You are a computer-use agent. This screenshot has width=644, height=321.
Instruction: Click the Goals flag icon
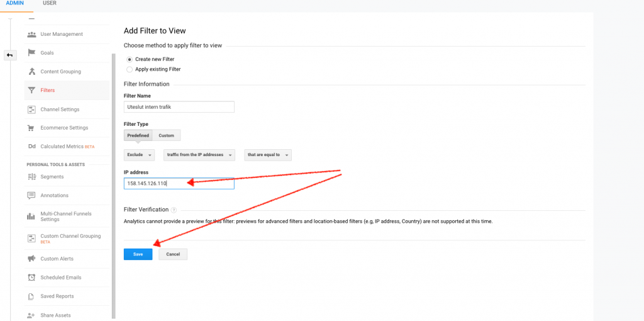[x=31, y=53]
